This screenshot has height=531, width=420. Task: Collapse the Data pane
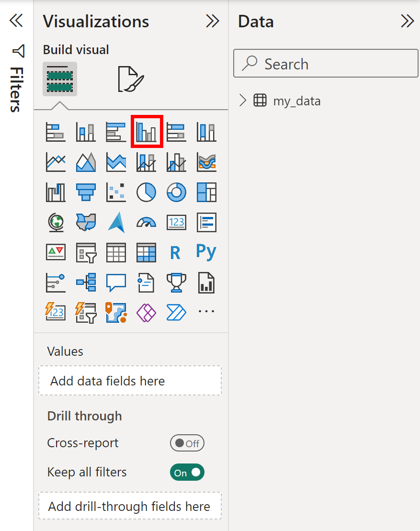tap(408, 21)
